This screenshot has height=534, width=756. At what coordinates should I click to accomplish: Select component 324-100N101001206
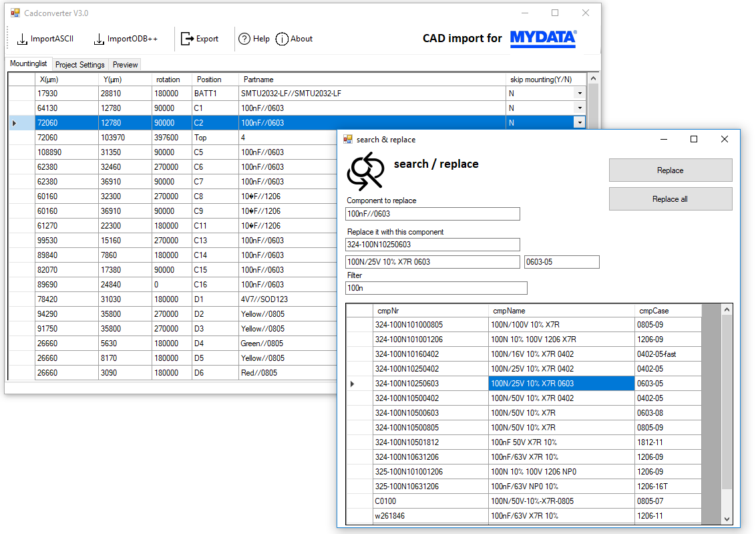click(x=431, y=340)
